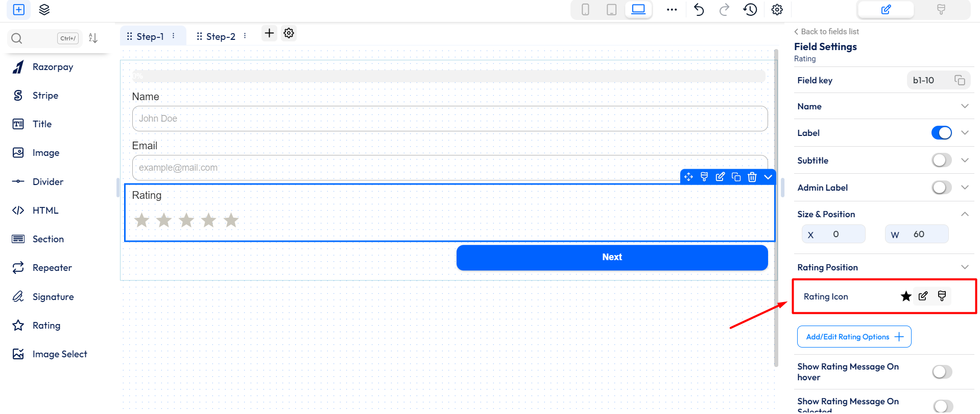Expand the Name settings section
This screenshot has width=980, height=414.
pyautogui.click(x=964, y=106)
